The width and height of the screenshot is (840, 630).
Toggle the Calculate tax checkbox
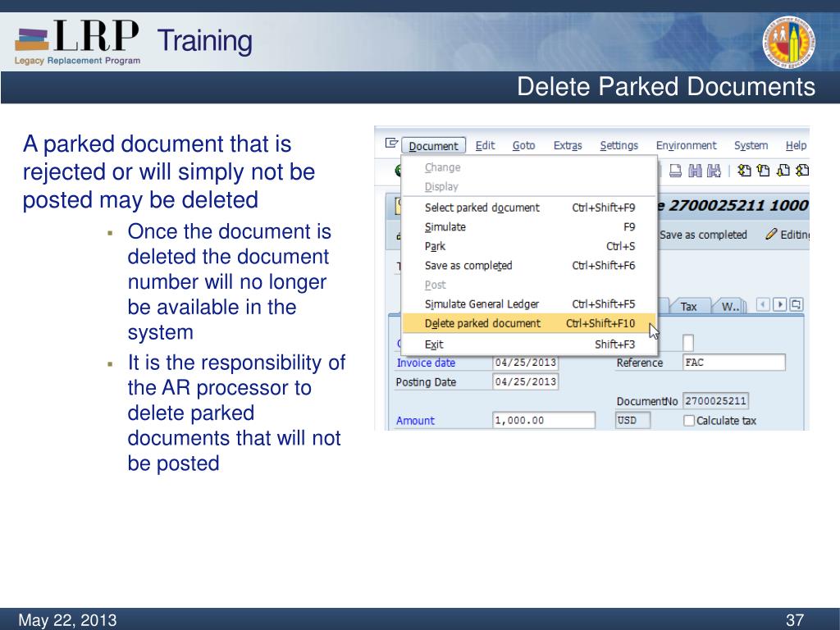pos(689,421)
